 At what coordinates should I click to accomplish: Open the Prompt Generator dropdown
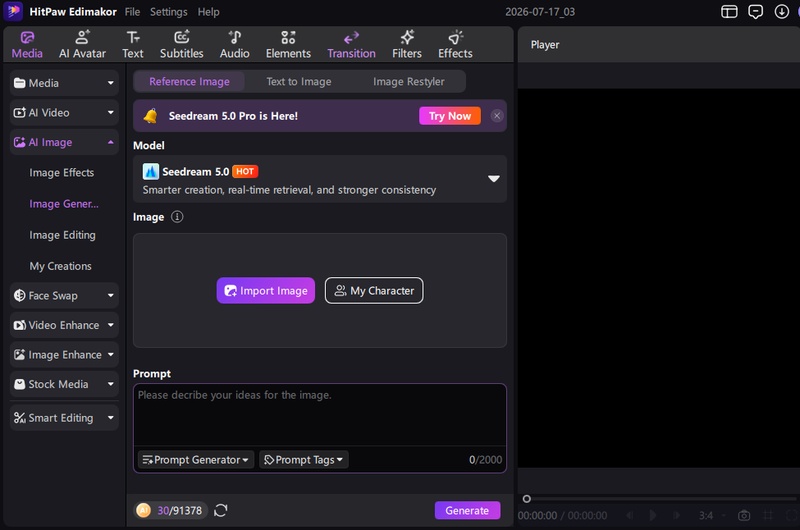coord(196,460)
